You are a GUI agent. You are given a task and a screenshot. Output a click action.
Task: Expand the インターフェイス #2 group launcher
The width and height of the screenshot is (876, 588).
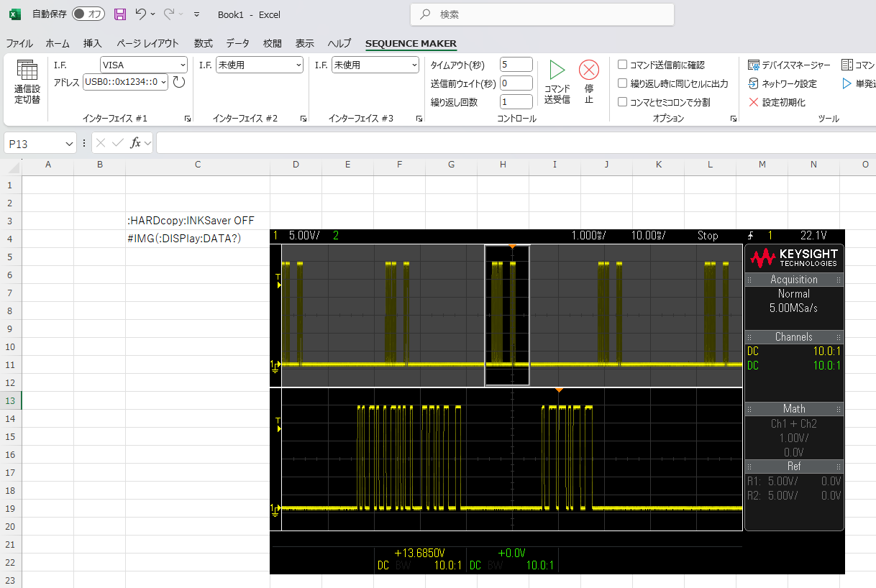[303, 118]
